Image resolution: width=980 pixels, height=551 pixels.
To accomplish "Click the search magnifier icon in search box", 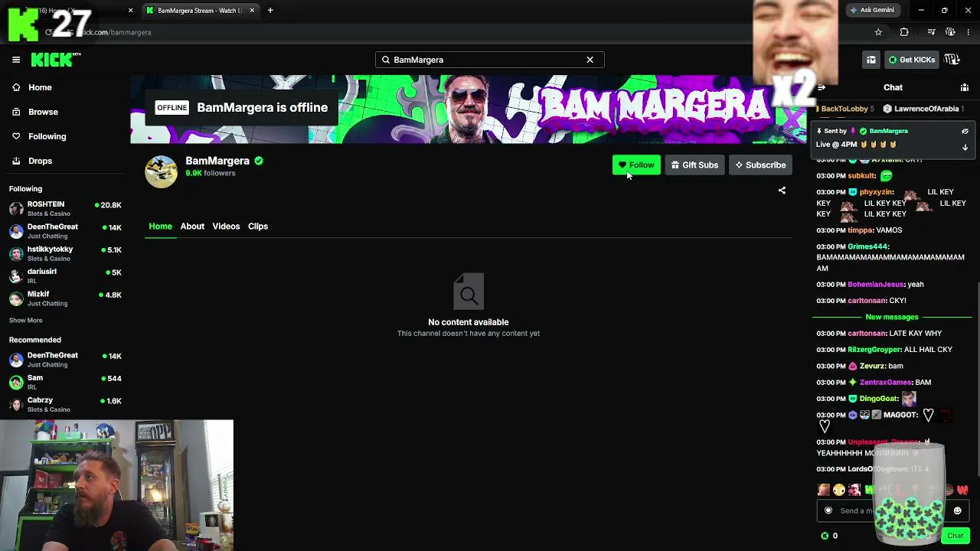I will click(386, 60).
